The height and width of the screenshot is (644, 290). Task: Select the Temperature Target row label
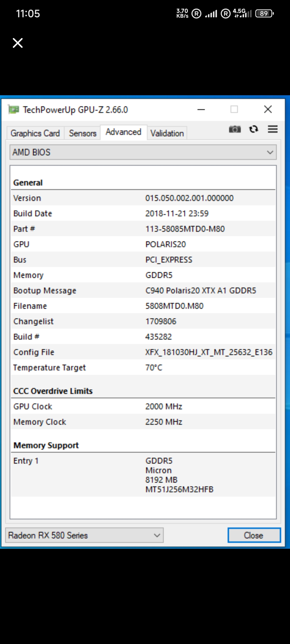[x=50, y=368]
